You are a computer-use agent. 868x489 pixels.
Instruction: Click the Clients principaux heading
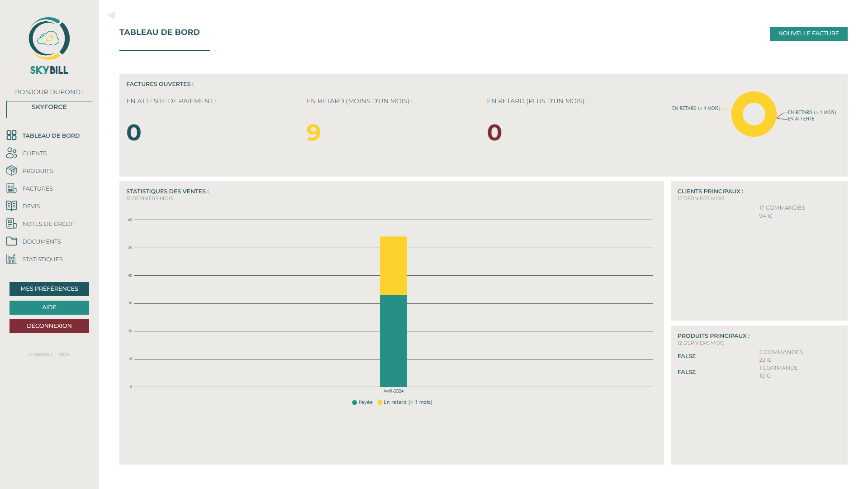point(711,192)
